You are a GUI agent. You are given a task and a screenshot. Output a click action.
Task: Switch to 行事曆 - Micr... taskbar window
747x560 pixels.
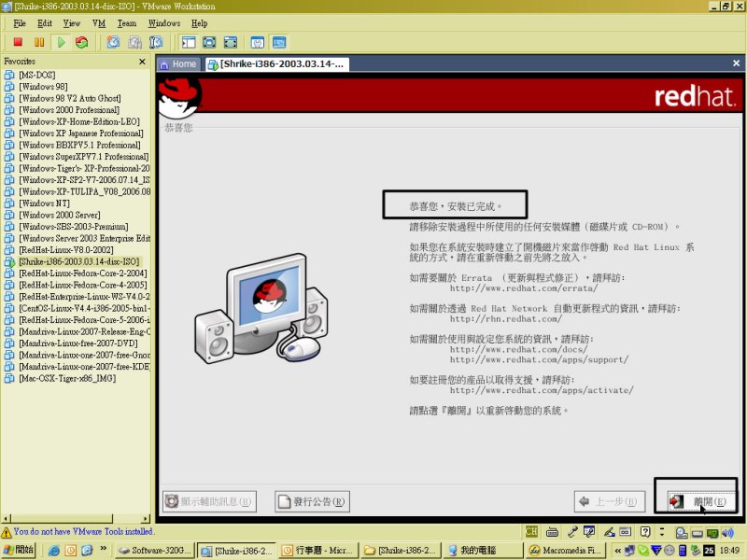coord(317,551)
